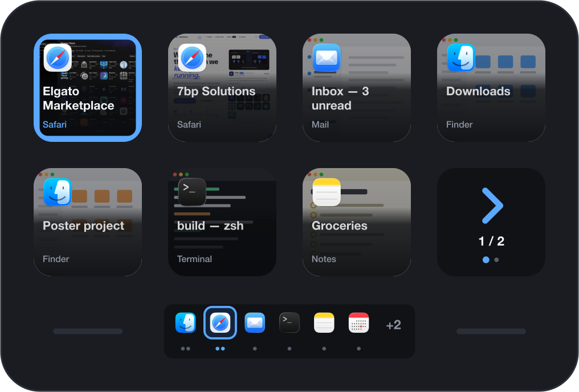Click the Finder face icon on Poster project tile
The width and height of the screenshot is (579, 392).
pyautogui.click(x=58, y=192)
